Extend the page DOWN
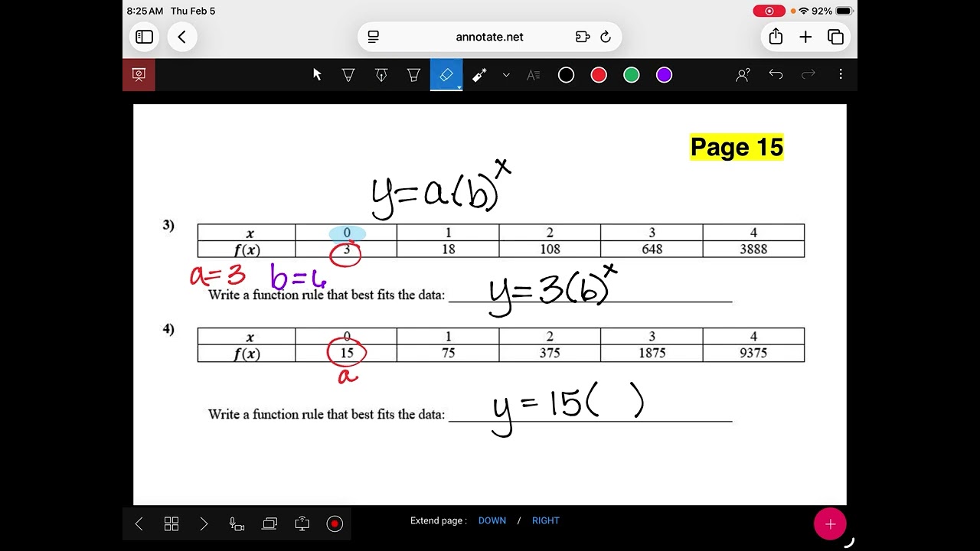The height and width of the screenshot is (551, 980). click(x=492, y=520)
